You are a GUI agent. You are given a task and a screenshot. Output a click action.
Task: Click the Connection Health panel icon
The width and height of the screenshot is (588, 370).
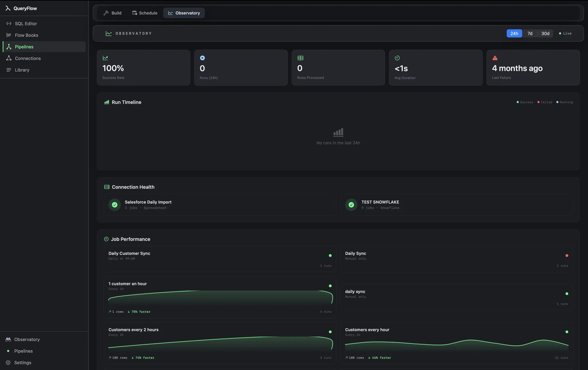tap(107, 187)
